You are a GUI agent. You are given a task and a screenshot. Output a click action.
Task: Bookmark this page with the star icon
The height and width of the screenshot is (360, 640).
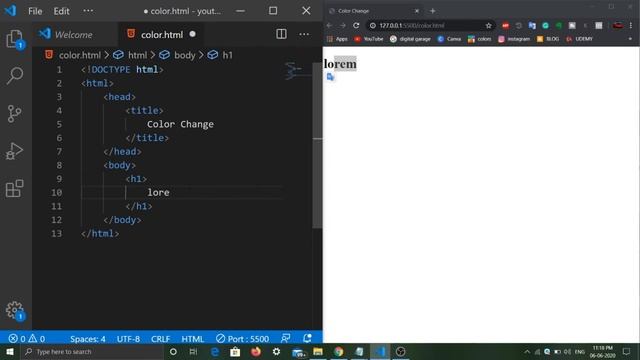(489, 25)
